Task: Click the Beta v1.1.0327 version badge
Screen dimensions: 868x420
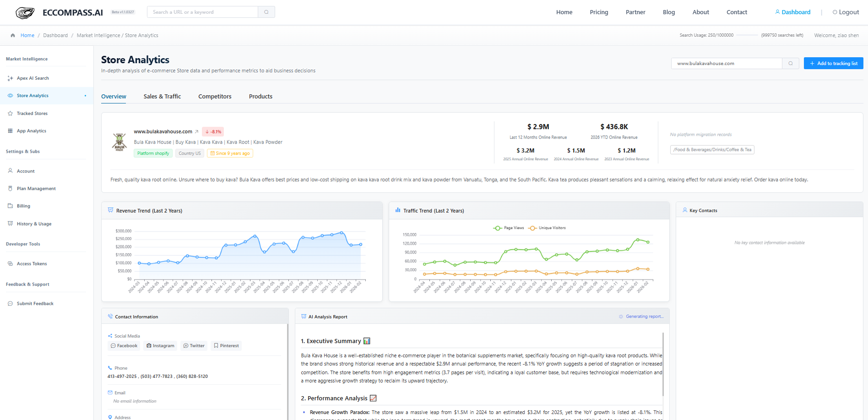Action: (x=123, y=12)
